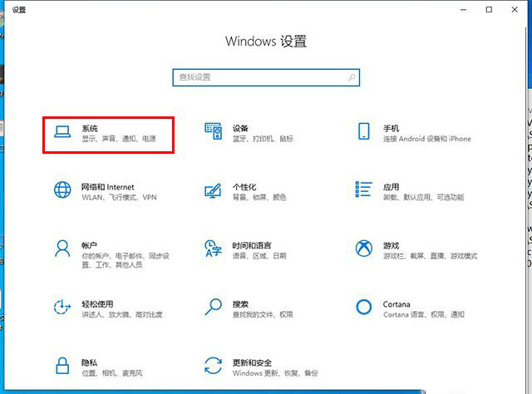Click the description 卸载、默认应用、可选功能
This screenshot has height=394, width=532.
point(423,197)
